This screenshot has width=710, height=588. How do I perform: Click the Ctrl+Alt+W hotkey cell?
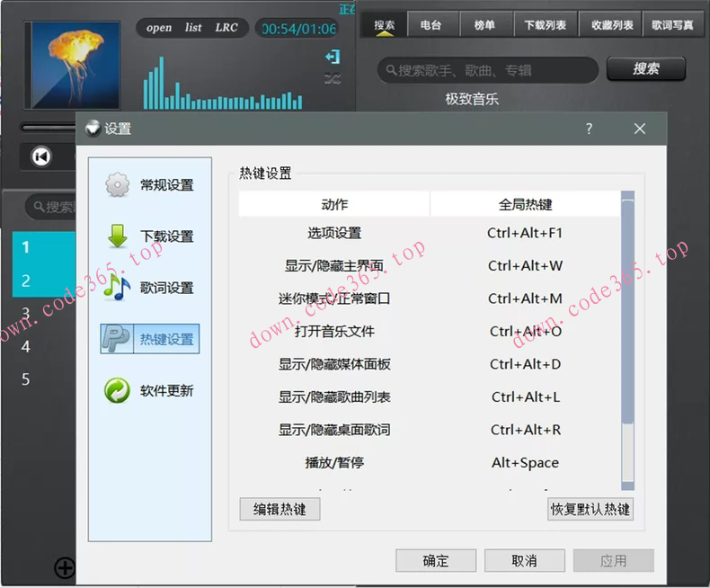525,265
